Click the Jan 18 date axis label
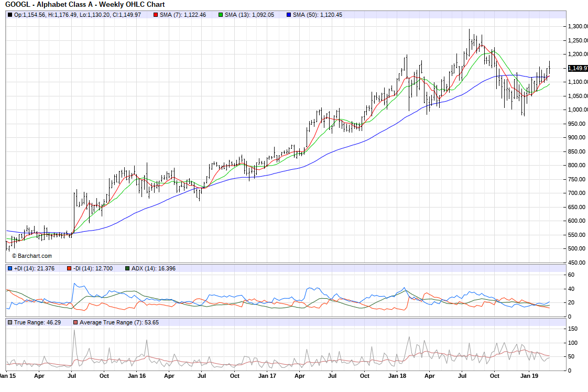The height and width of the screenshot is (392, 588). pyautogui.click(x=397, y=376)
